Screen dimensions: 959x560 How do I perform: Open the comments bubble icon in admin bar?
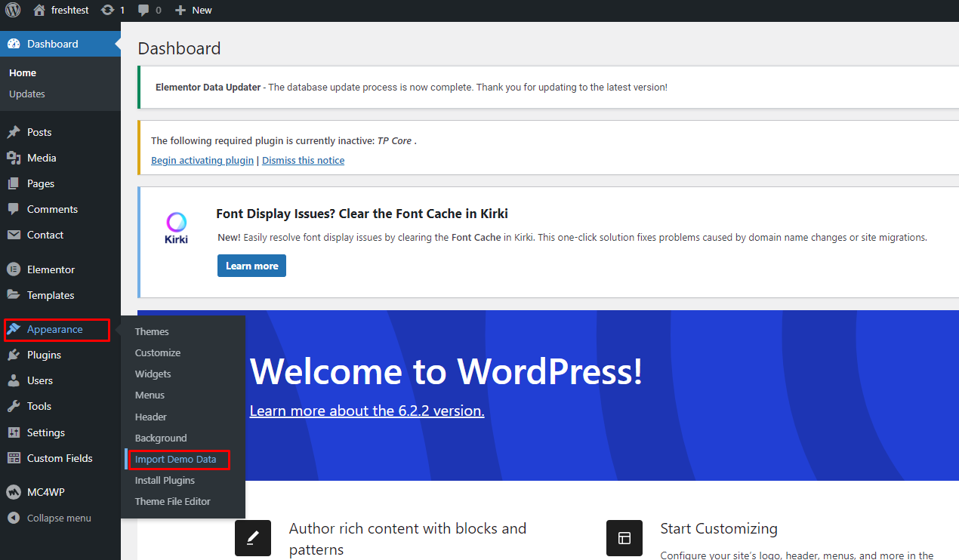tap(143, 11)
